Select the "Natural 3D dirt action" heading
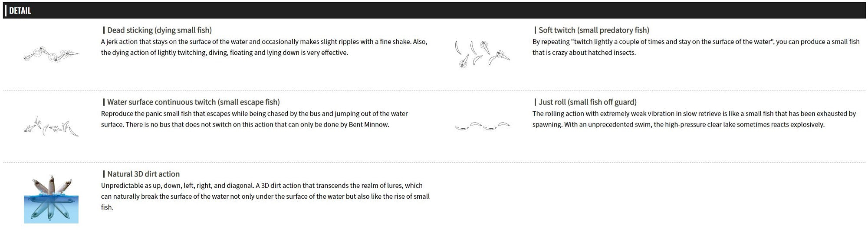Image resolution: width=868 pixels, height=230 pixels. (x=143, y=174)
